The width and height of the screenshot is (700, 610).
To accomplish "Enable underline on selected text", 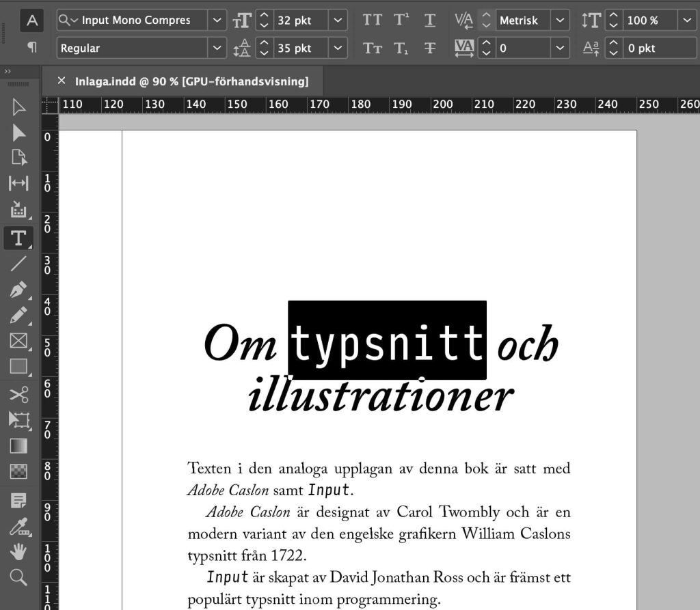I will (x=429, y=20).
